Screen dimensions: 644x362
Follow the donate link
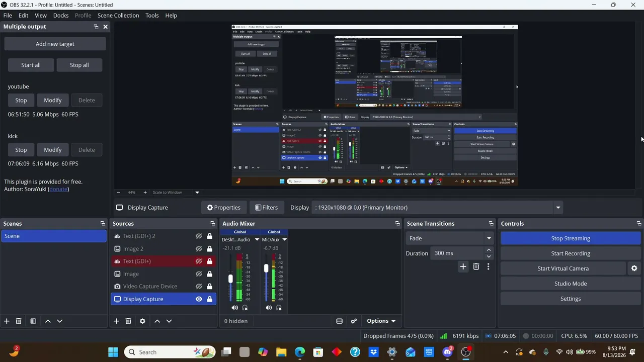pos(58,190)
